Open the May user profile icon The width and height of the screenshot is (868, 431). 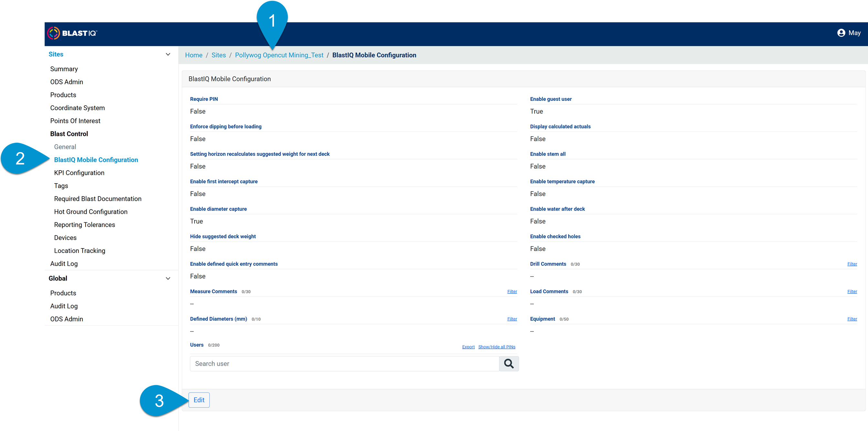click(x=841, y=33)
